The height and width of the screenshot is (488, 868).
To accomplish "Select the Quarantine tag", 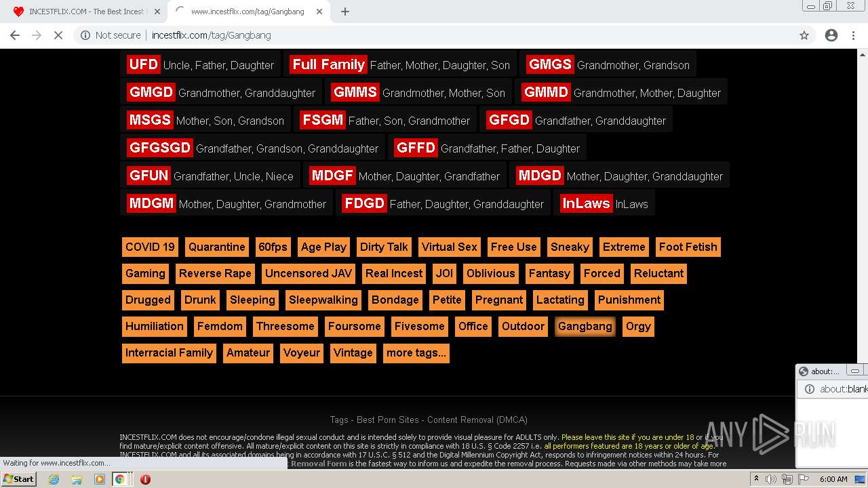I will coord(216,247).
